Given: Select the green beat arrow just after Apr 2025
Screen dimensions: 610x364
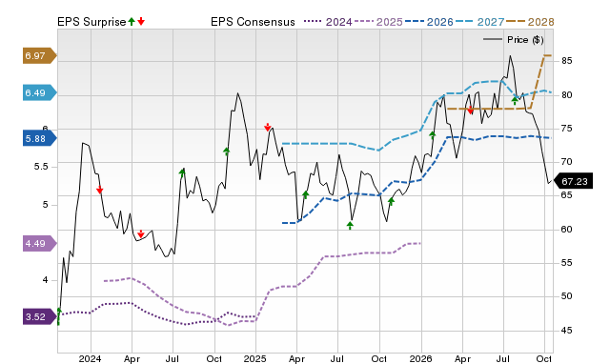Looking at the screenshot, I should [x=305, y=194].
